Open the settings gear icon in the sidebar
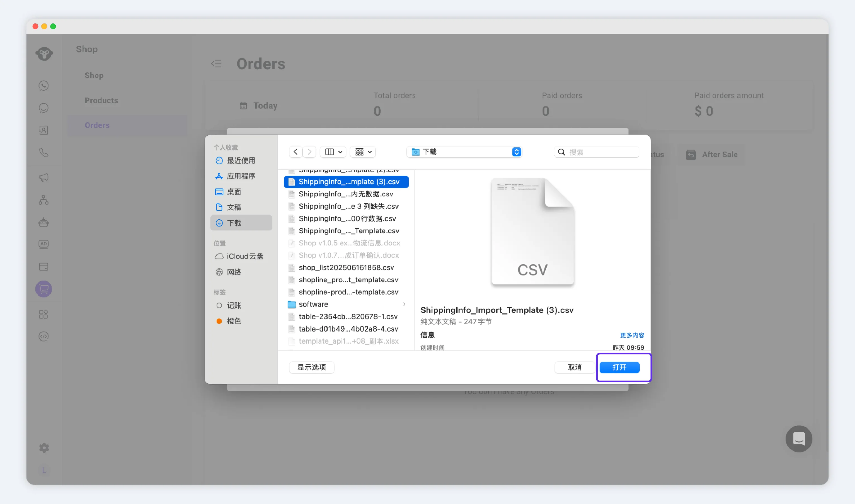 click(44, 448)
